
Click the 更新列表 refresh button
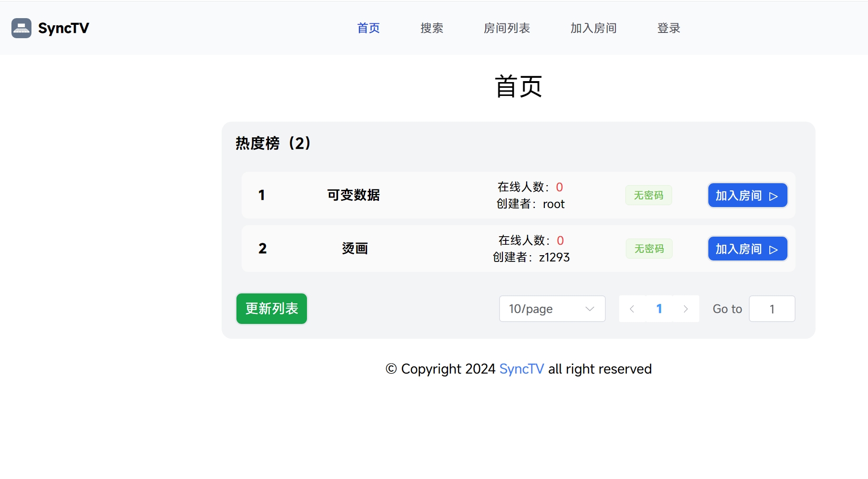271,309
